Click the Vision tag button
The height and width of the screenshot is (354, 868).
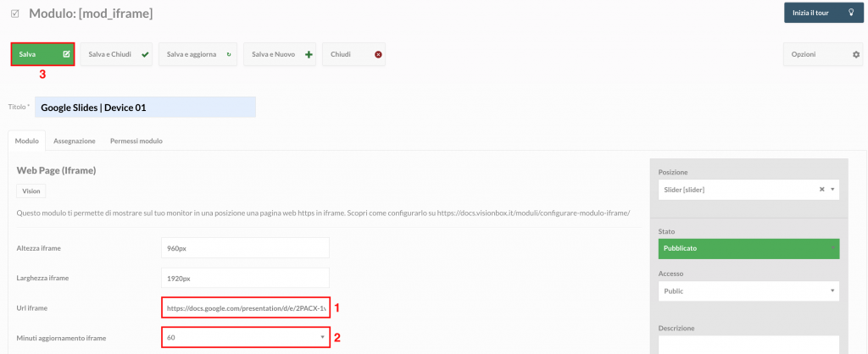[x=31, y=191]
